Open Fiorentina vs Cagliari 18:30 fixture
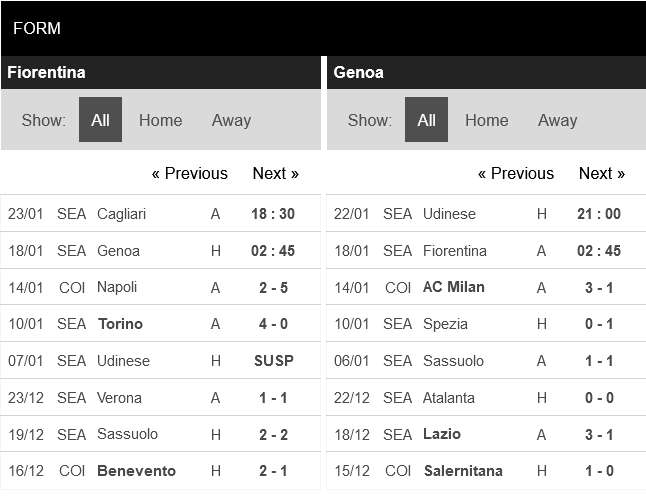 point(273,214)
